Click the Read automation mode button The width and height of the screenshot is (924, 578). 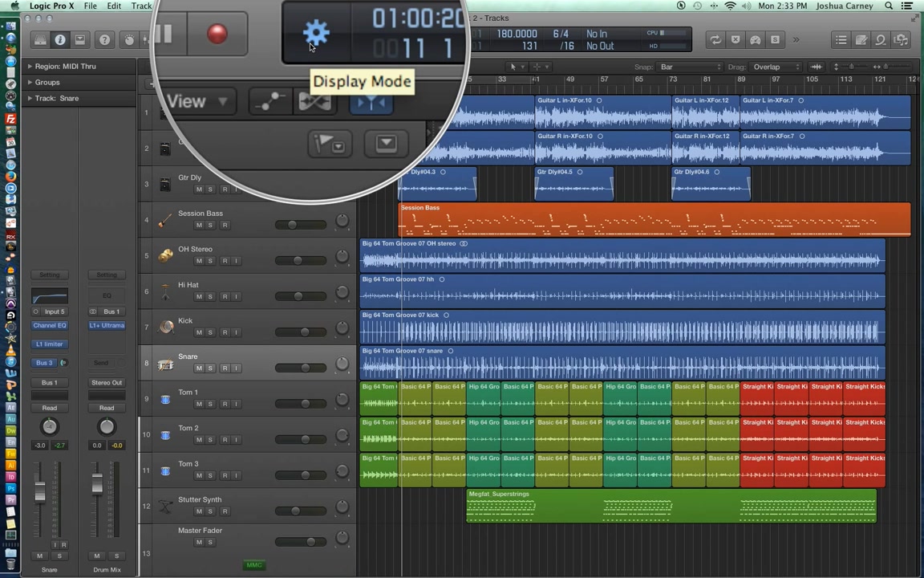tap(49, 407)
